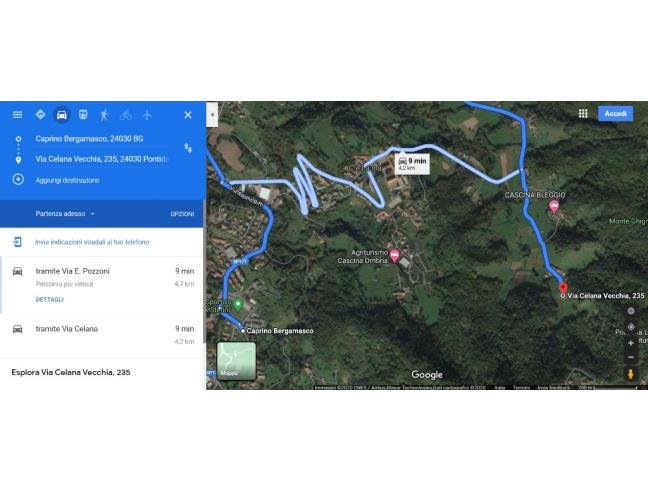
Task: Select the driving mode car icon
Action: point(62,115)
